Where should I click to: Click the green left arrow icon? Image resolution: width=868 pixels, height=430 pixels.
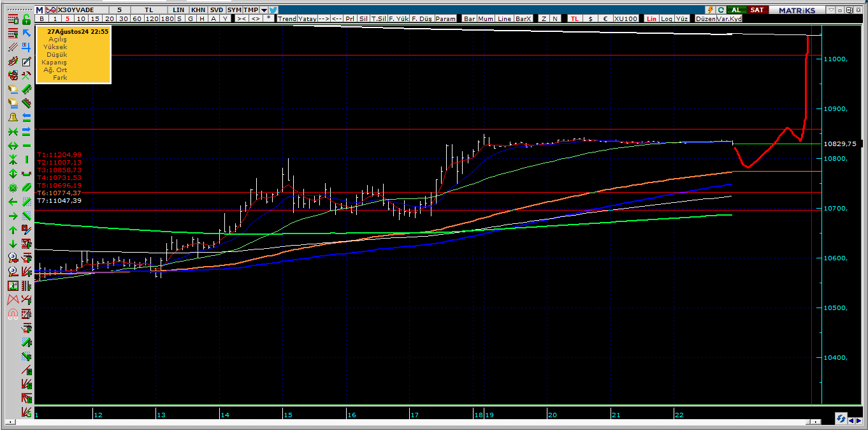click(x=13, y=202)
